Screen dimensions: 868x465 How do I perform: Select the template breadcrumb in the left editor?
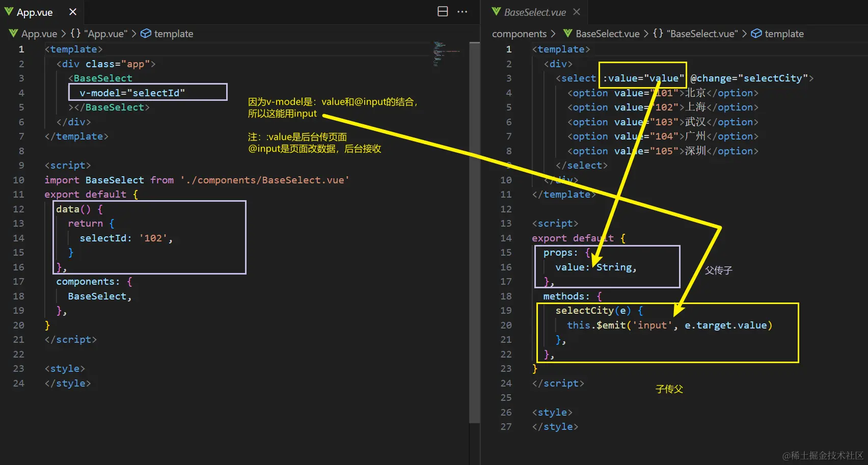pyautogui.click(x=174, y=34)
